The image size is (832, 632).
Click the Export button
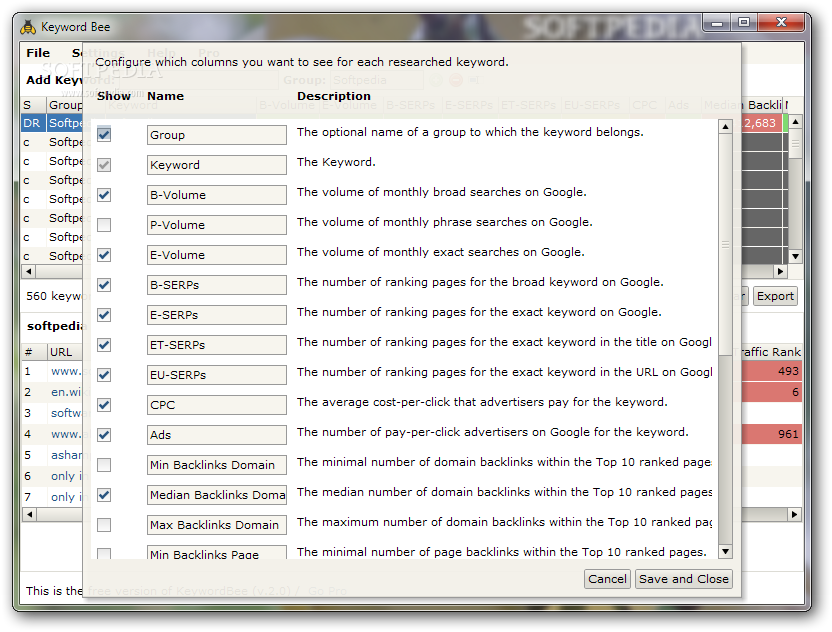point(775,296)
